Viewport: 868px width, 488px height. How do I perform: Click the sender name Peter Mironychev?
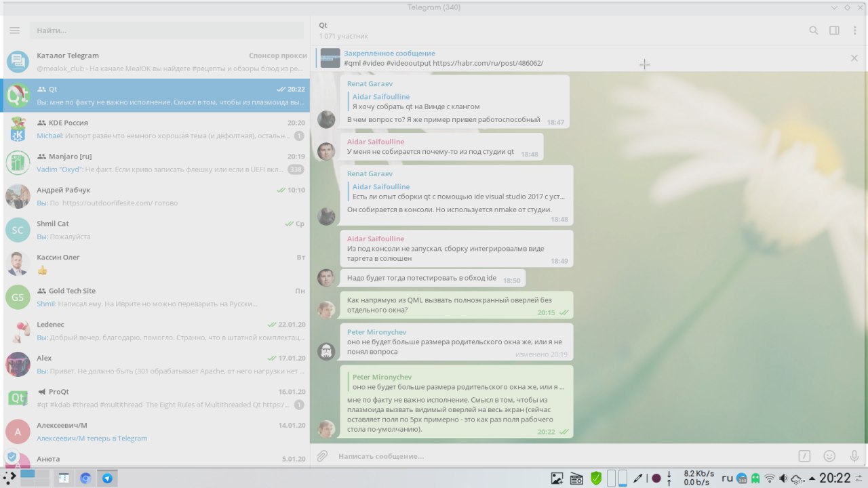pyautogui.click(x=375, y=332)
